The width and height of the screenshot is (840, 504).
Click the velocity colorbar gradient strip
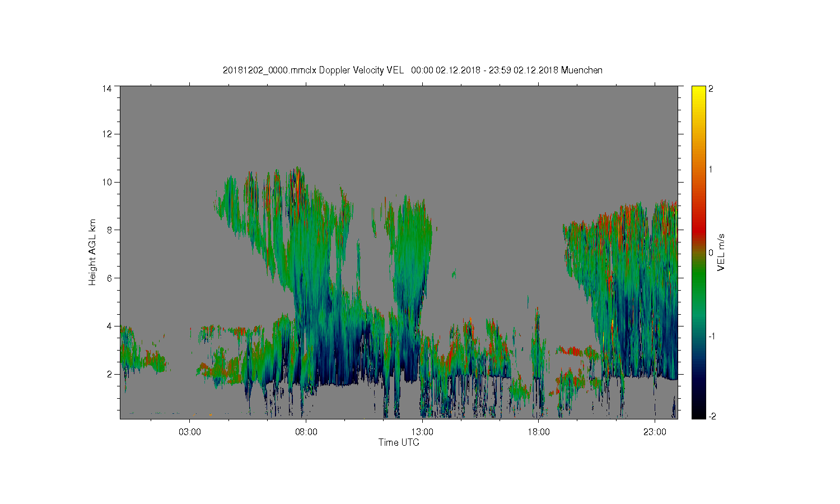(698, 252)
